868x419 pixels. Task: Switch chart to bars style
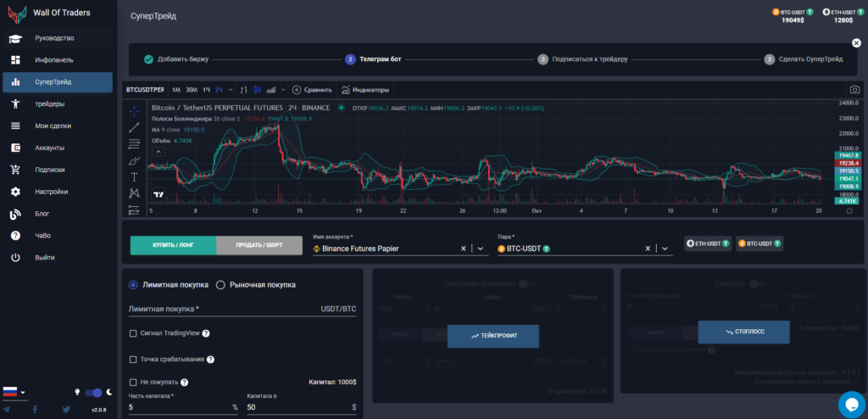(x=243, y=90)
